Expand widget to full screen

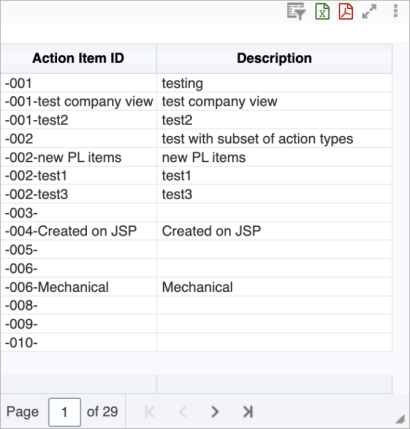pos(369,11)
